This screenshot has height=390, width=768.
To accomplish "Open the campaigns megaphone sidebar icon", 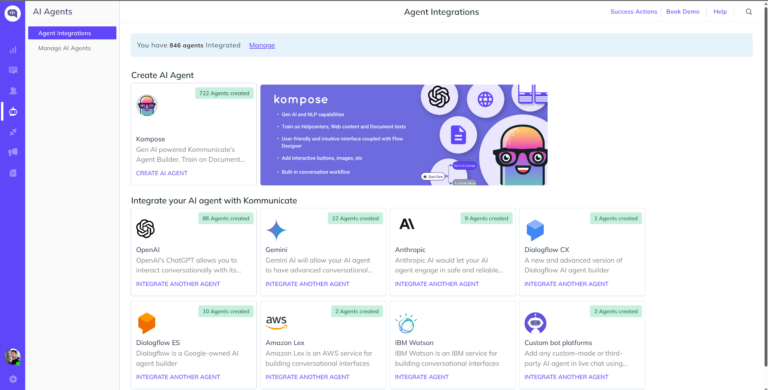I will tap(13, 152).
